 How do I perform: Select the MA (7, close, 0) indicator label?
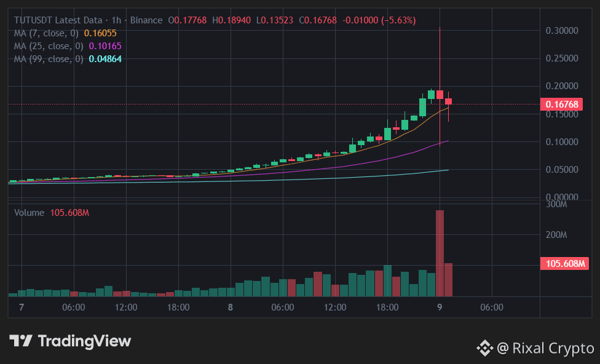pyautogui.click(x=46, y=33)
